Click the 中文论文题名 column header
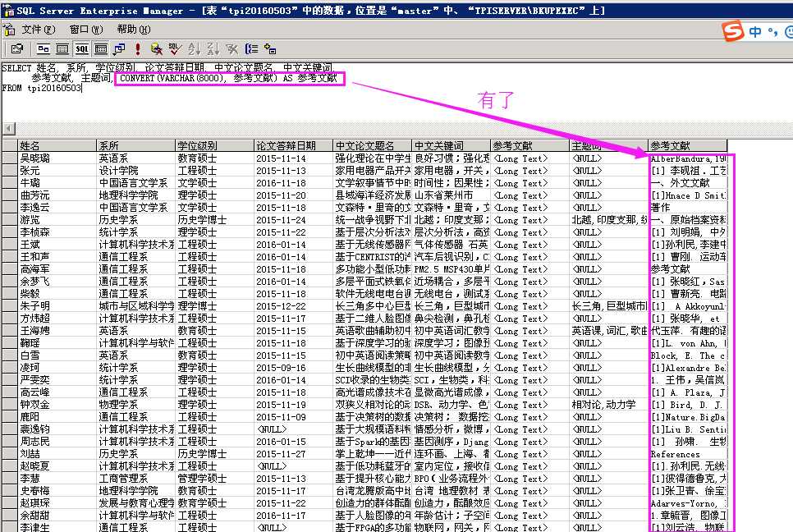 click(372, 145)
